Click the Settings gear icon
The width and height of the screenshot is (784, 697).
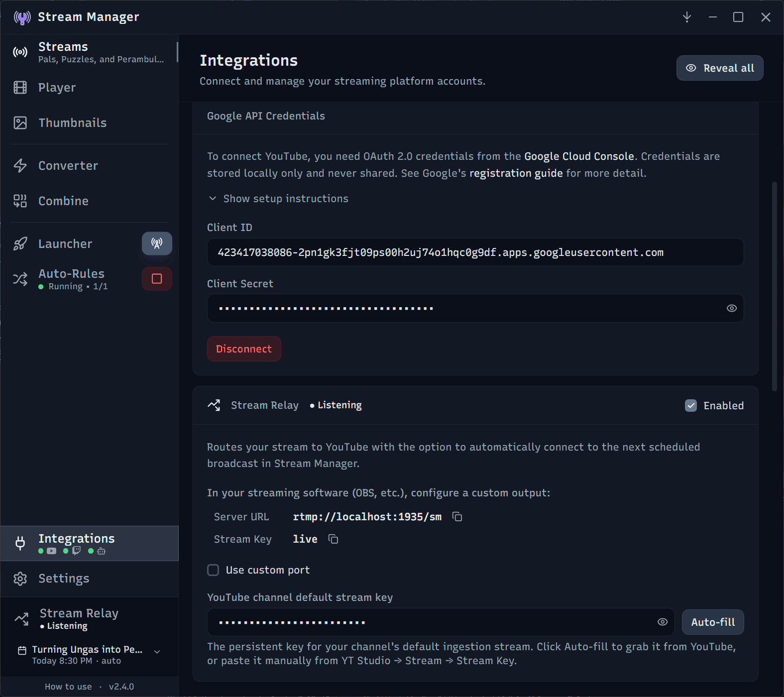click(20, 579)
